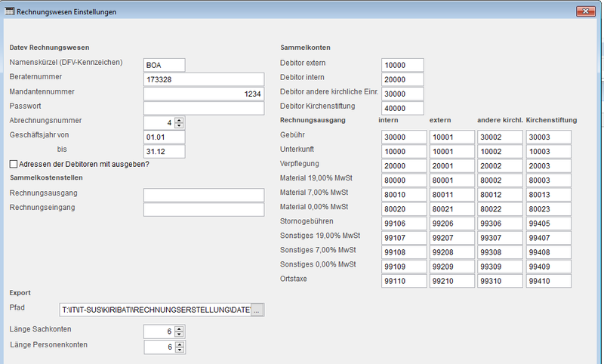Screen dimensions: 604x364
Task: Edit Debitor andere kirchliche Einr. field
Action: pos(402,94)
